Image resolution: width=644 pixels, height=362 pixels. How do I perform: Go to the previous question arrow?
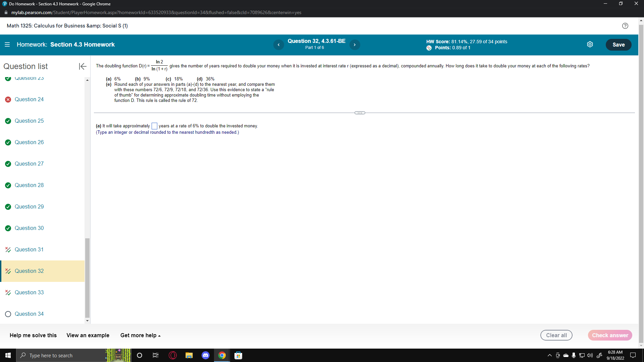point(278,45)
